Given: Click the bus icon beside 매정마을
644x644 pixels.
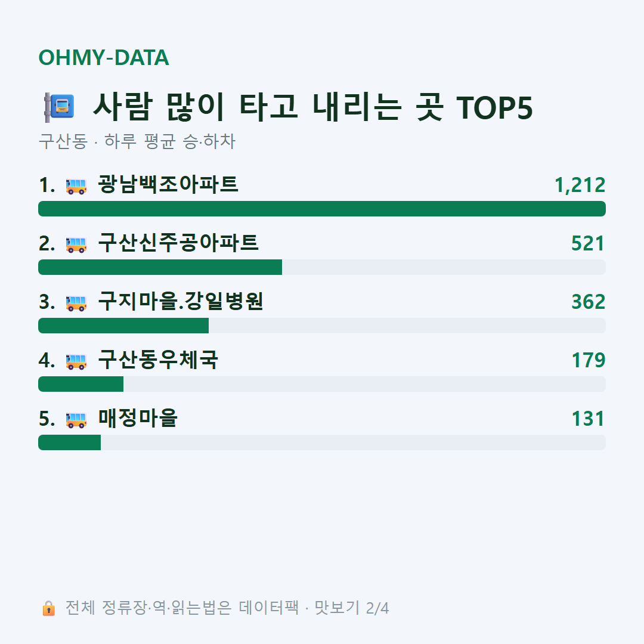Looking at the screenshot, I should [x=76, y=420].
